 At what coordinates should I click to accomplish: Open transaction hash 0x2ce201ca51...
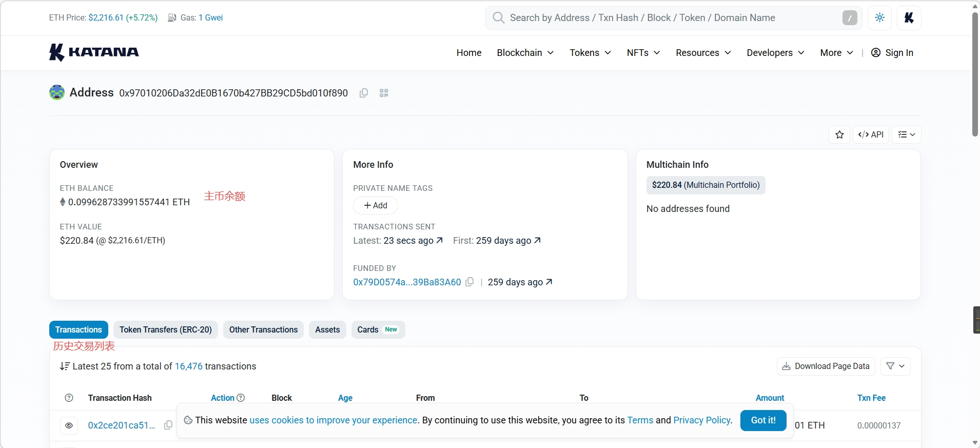[x=122, y=425]
